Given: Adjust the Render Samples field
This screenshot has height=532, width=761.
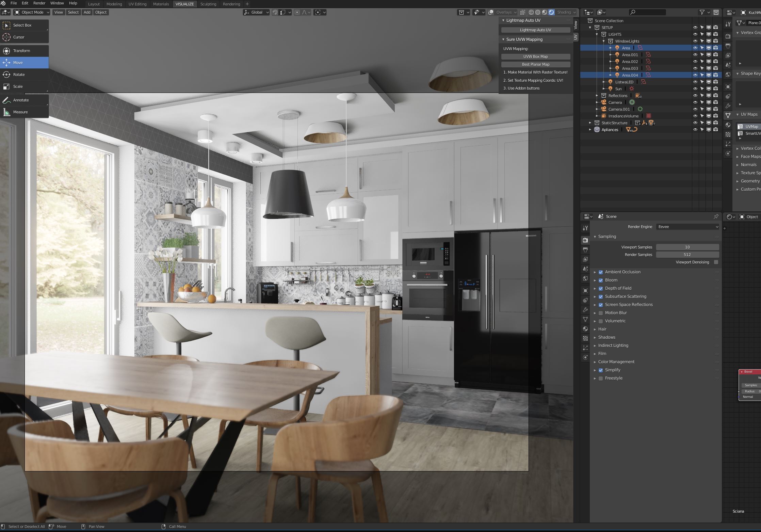Looking at the screenshot, I should [x=687, y=255].
